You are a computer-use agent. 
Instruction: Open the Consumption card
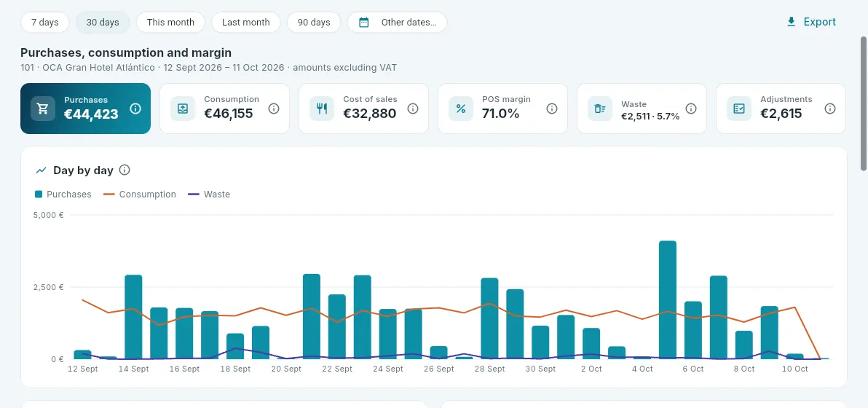224,109
